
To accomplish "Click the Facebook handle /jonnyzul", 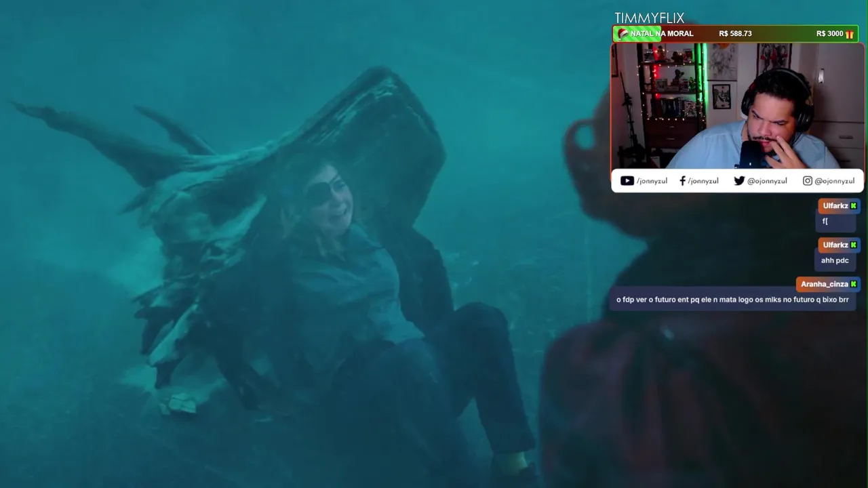I will point(703,181).
